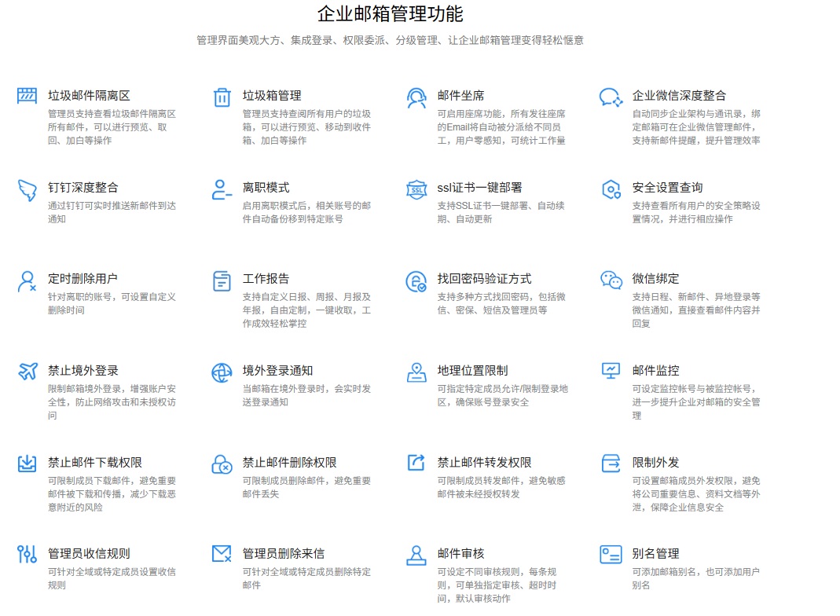Click the 安全设置查询 hexagon gear icon
This screenshot has height=616, width=840.
point(611,189)
